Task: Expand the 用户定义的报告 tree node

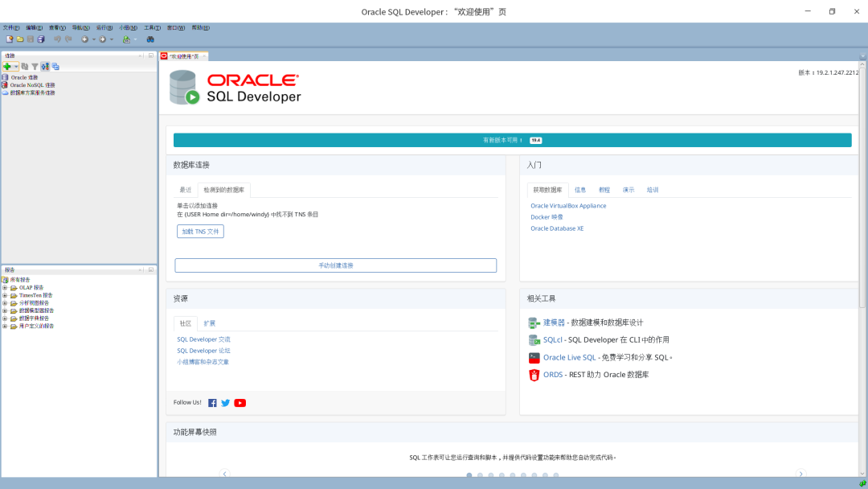Action: tap(5, 327)
